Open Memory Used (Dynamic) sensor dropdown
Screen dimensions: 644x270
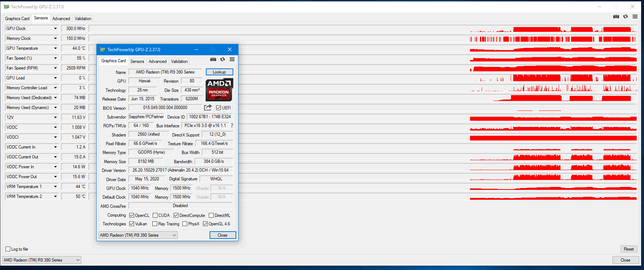(56, 108)
